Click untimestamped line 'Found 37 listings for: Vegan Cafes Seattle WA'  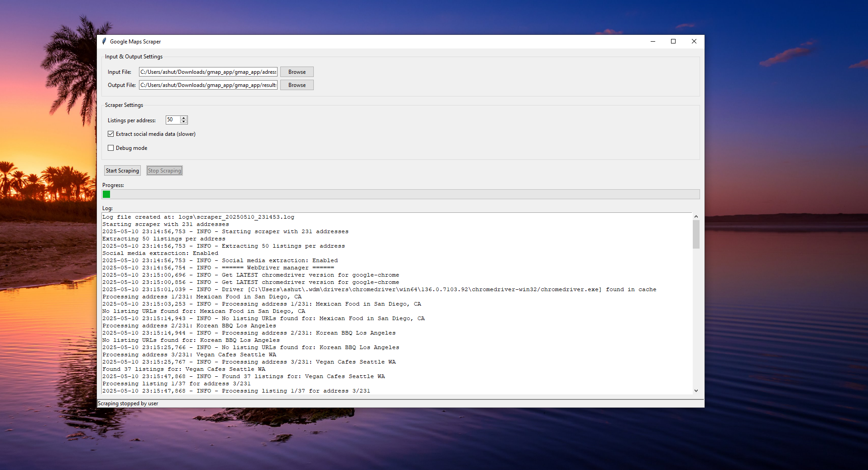[184, 369]
